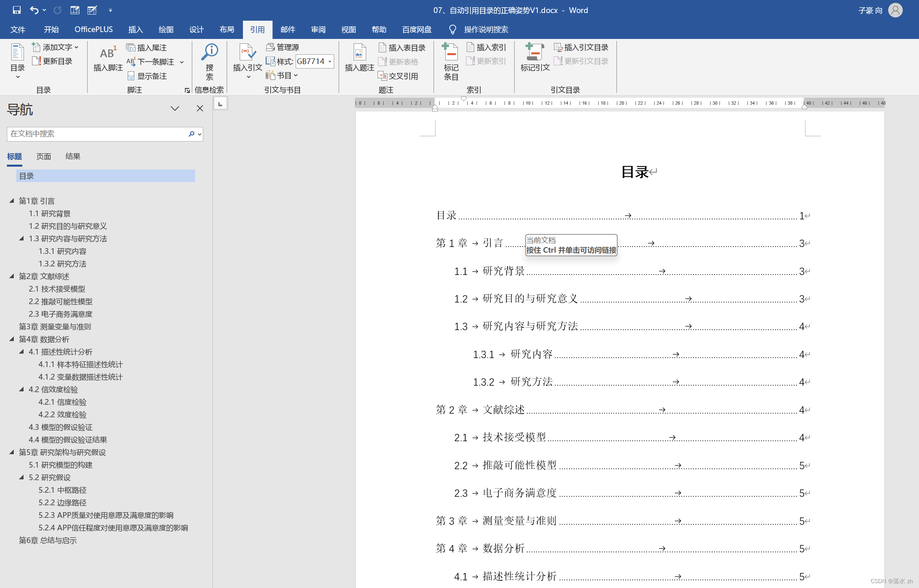Screen dimensions: 919x588
Task: Switch to the 开始 ribbon tab
Action: coord(52,30)
